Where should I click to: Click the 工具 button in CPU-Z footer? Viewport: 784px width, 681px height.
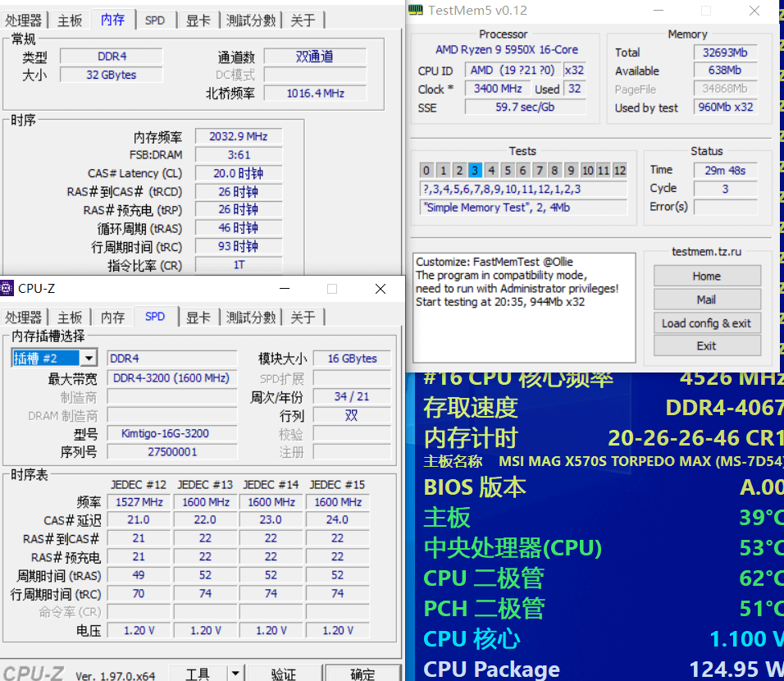pos(197,674)
